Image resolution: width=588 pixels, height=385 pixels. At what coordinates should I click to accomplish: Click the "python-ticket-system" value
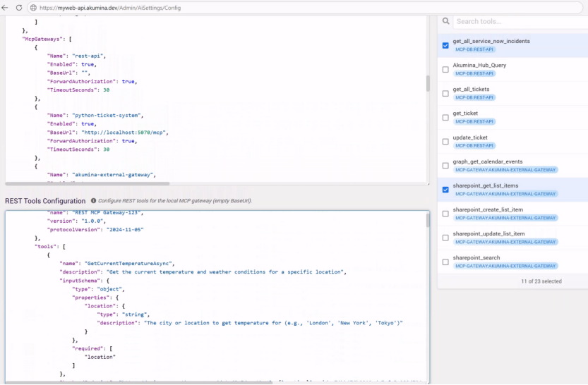[108, 116]
